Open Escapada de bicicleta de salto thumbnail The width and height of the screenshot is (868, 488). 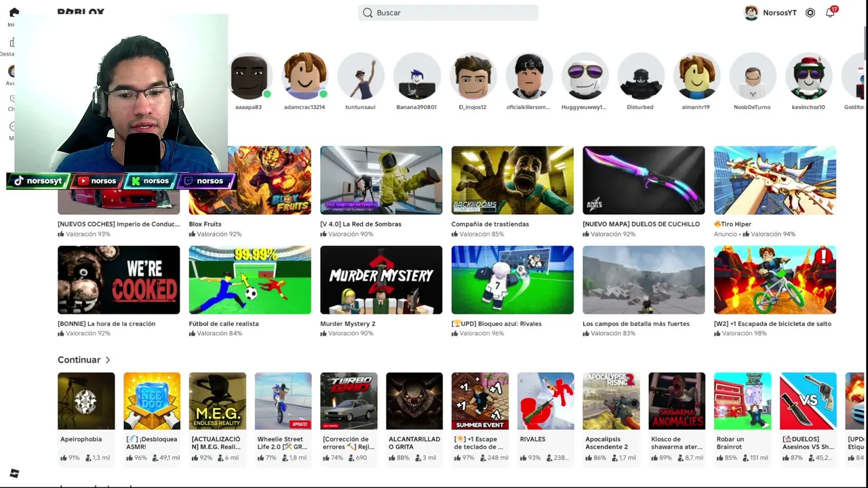click(775, 280)
